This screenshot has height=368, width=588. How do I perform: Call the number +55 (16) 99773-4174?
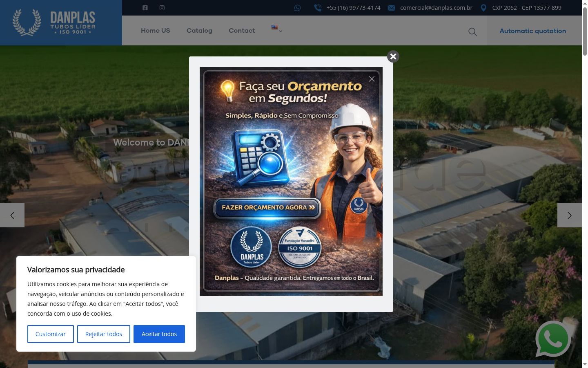(354, 8)
